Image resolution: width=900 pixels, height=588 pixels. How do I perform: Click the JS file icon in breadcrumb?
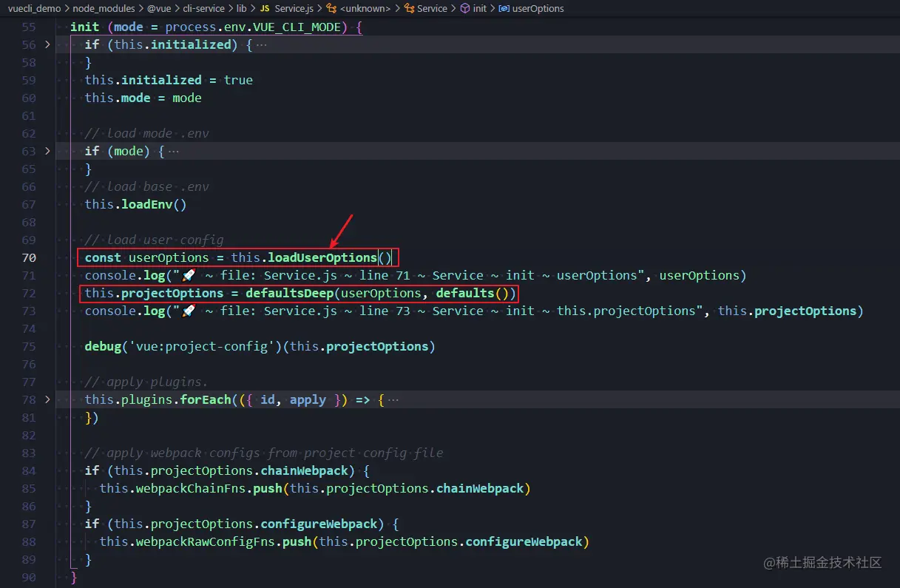coord(264,9)
